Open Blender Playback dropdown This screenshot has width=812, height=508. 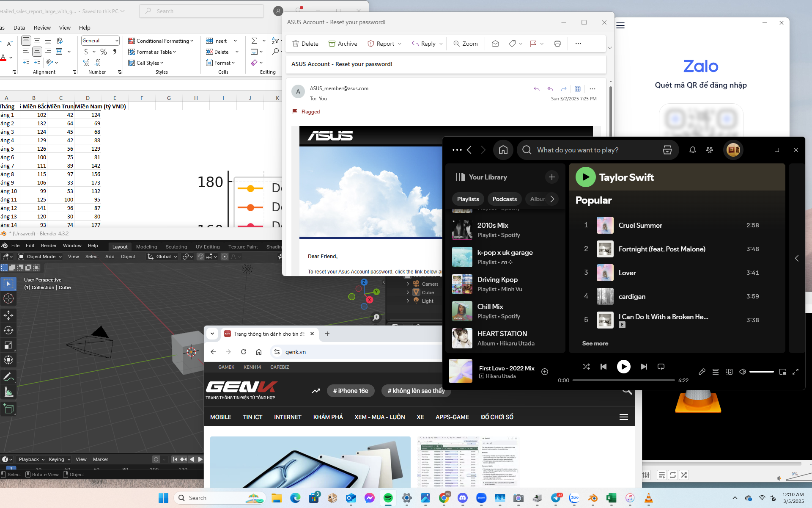coord(31,459)
